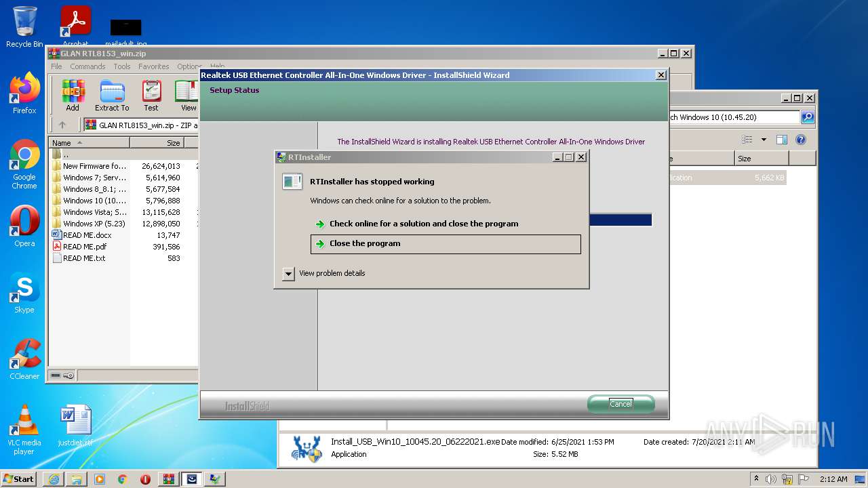Click the WinRAR archive path field
Screen dimensions: 868x488
click(141, 125)
